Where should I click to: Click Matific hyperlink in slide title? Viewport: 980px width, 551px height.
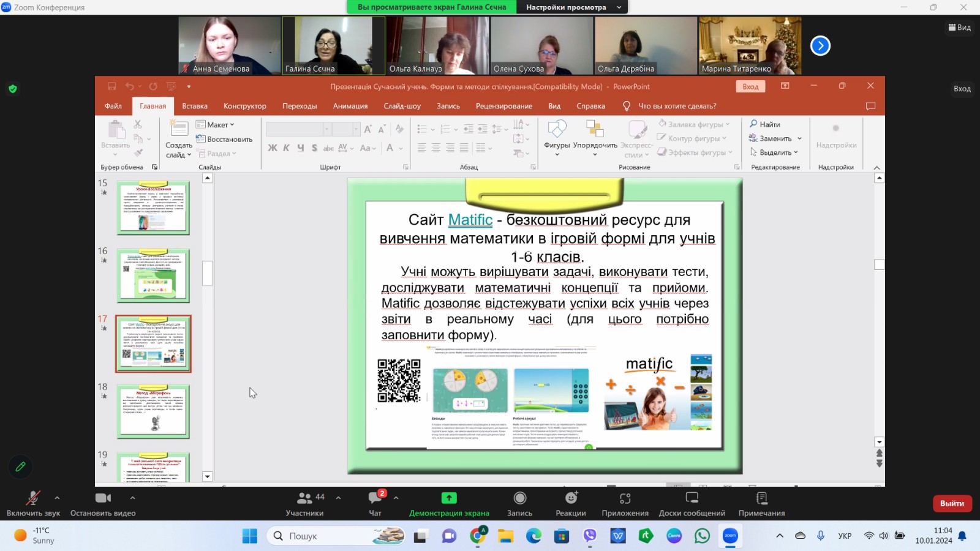click(470, 220)
